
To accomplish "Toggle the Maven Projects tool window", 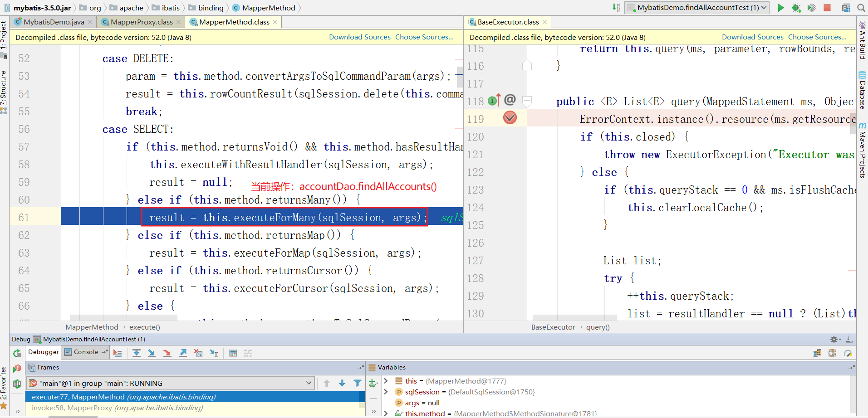I will pos(863,150).
